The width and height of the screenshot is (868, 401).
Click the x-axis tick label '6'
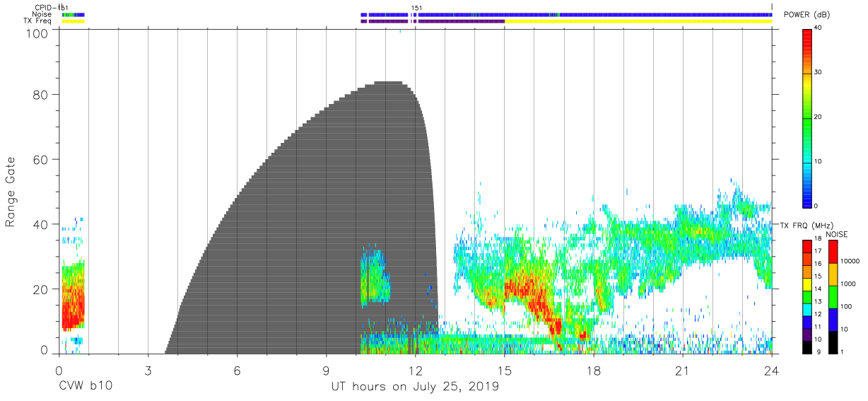[237, 371]
